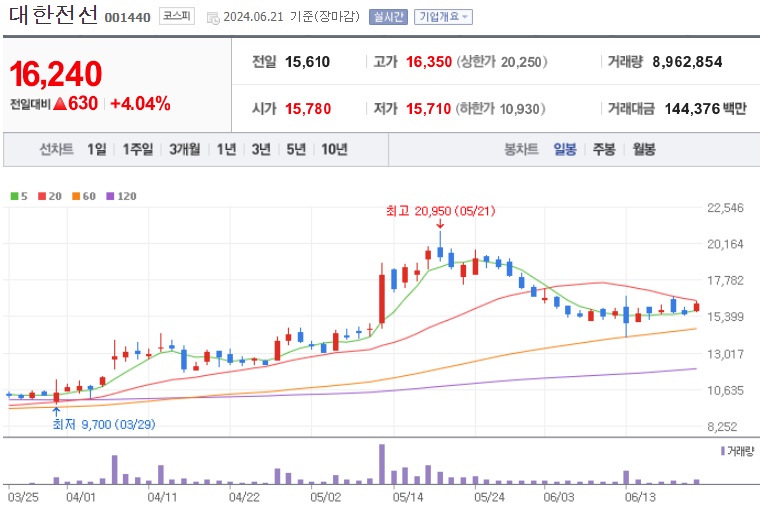Image resolution: width=760 pixels, height=509 pixels.
Task: Click the 하한가 10,930 text
Action: click(x=500, y=109)
